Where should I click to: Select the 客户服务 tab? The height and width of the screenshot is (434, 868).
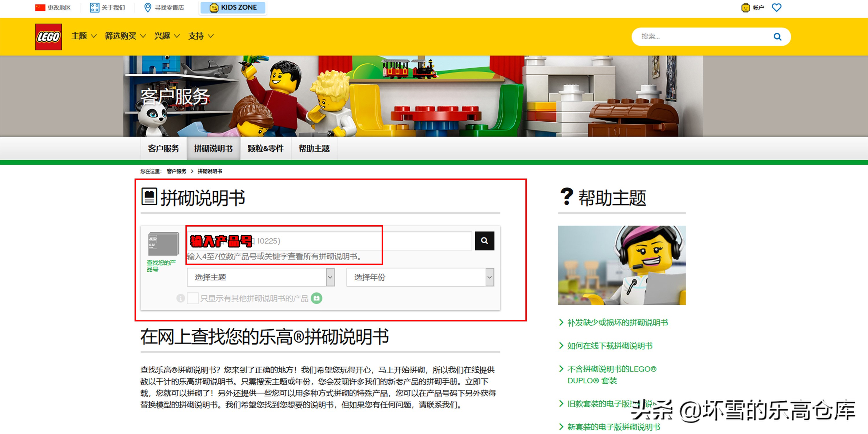pos(163,148)
